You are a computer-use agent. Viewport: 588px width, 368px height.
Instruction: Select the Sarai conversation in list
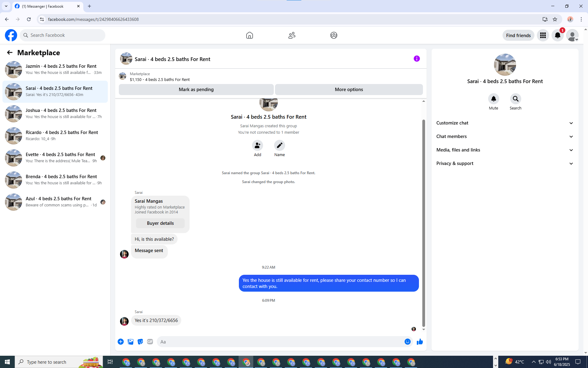(55, 92)
